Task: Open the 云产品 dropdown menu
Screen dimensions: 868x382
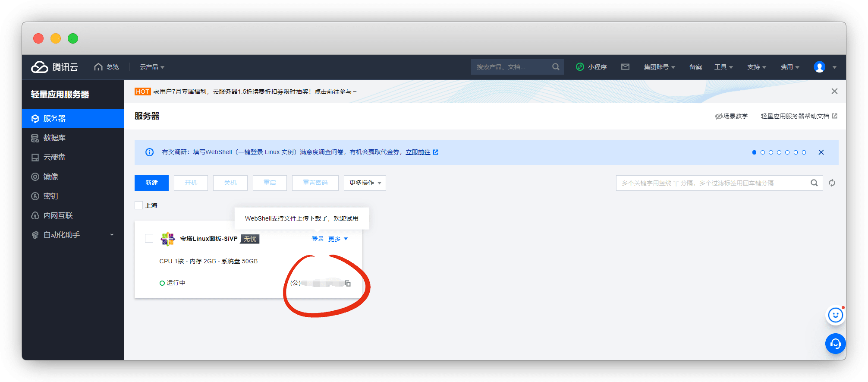Action: click(x=152, y=67)
